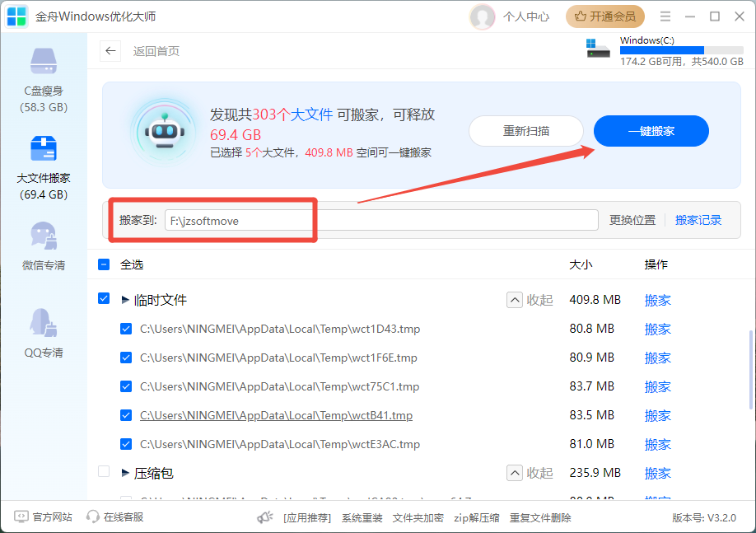
Task: Collapse 压缩包 with 收起 chevron
Action: 515,473
